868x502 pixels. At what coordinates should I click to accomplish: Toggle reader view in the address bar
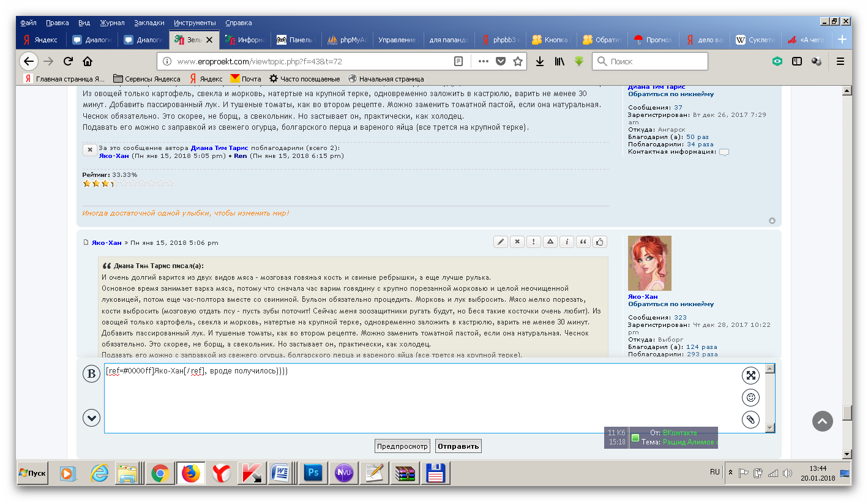pyautogui.click(x=458, y=61)
